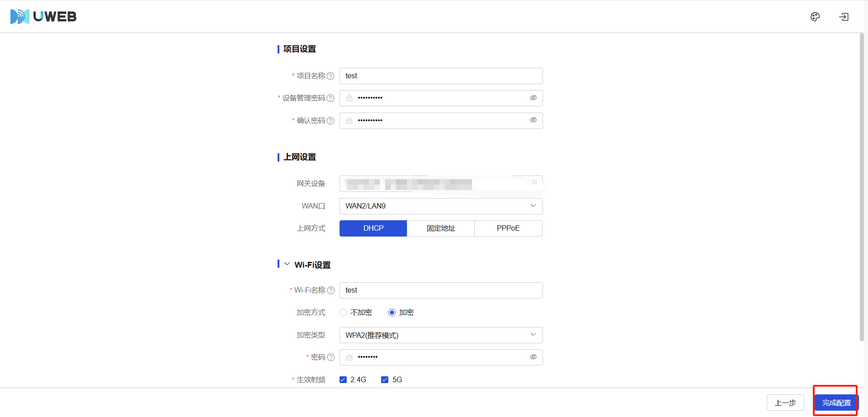The width and height of the screenshot is (868, 417).
Task: Show the 设备管理密码 password text
Action: click(533, 98)
